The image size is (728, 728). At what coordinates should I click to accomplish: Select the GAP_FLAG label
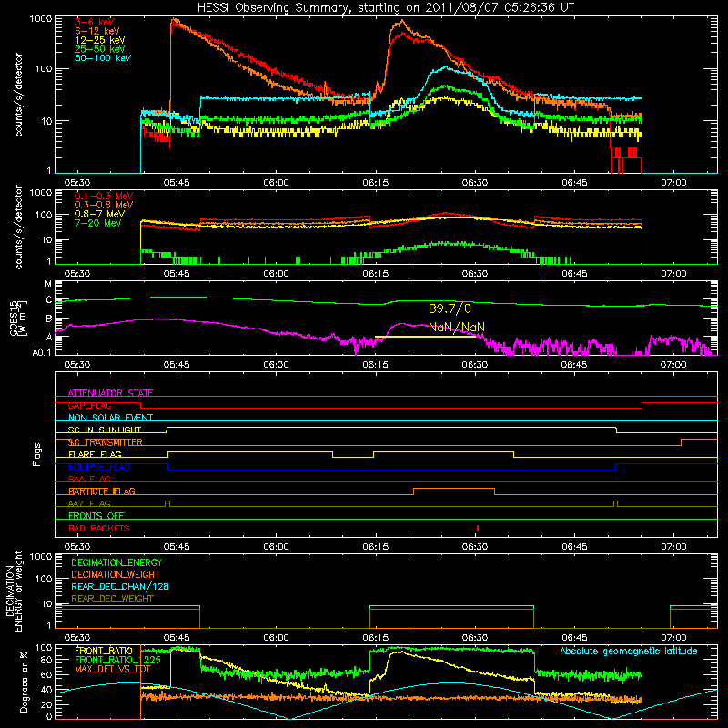89,405
